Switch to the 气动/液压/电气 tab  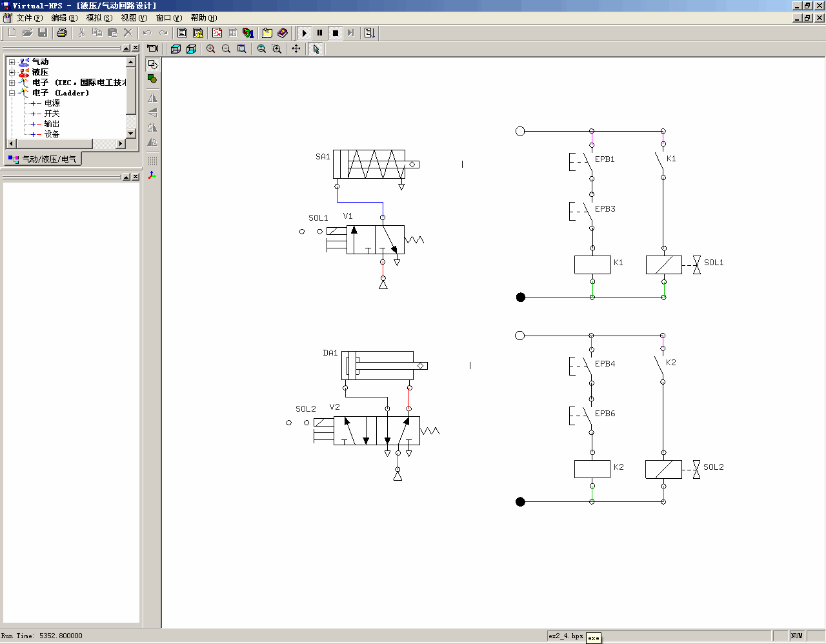point(43,159)
